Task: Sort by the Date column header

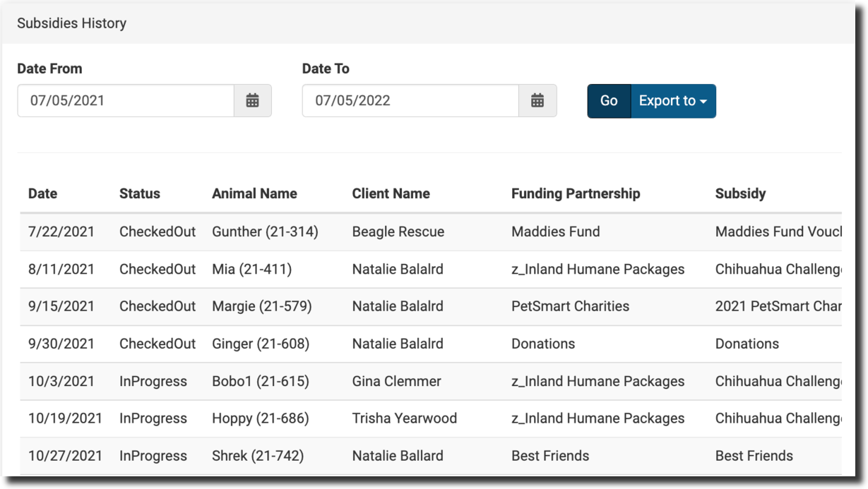Action: tap(43, 193)
